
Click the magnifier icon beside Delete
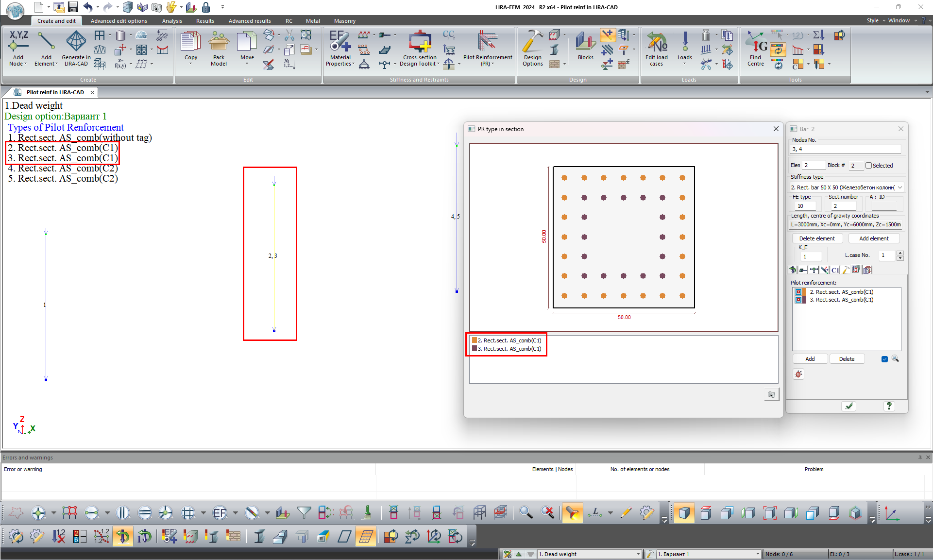(895, 359)
